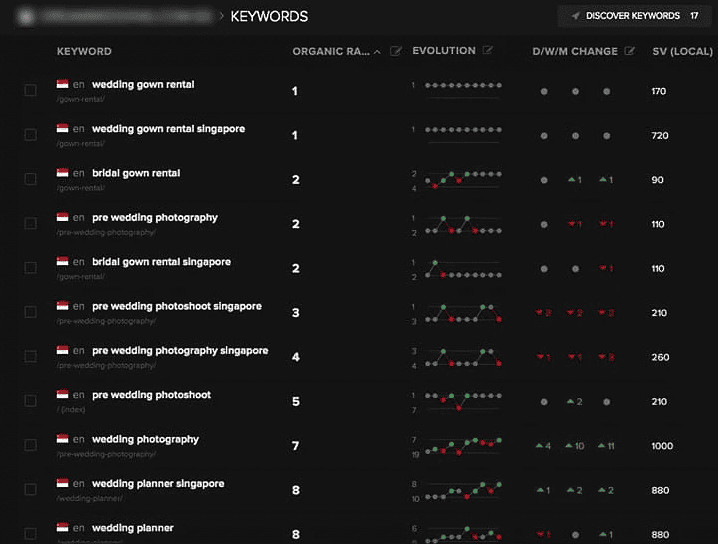The width and height of the screenshot is (718, 544).
Task: Check the box for wedding gown rental
Action: point(30,91)
